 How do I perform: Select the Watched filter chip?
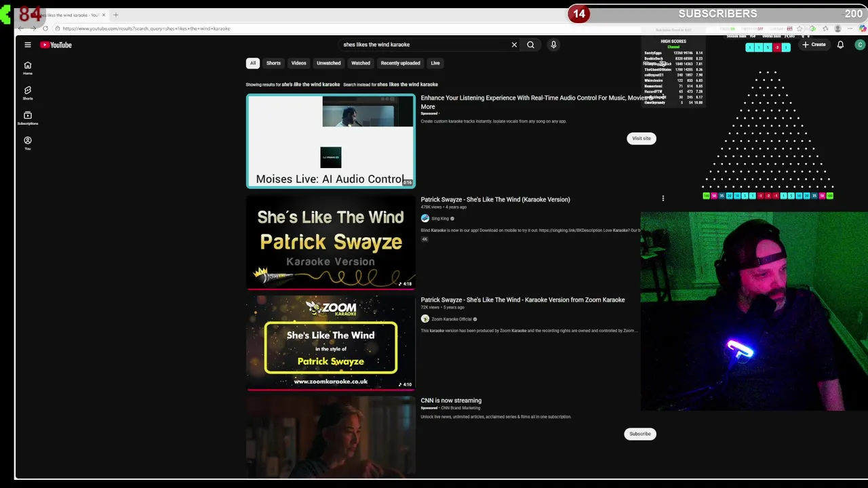pos(361,63)
